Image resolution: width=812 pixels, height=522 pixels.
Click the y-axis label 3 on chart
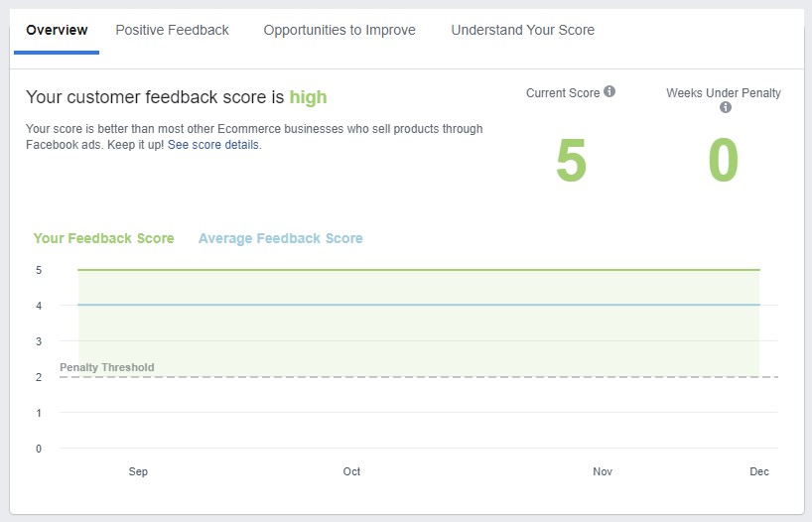[x=38, y=341]
